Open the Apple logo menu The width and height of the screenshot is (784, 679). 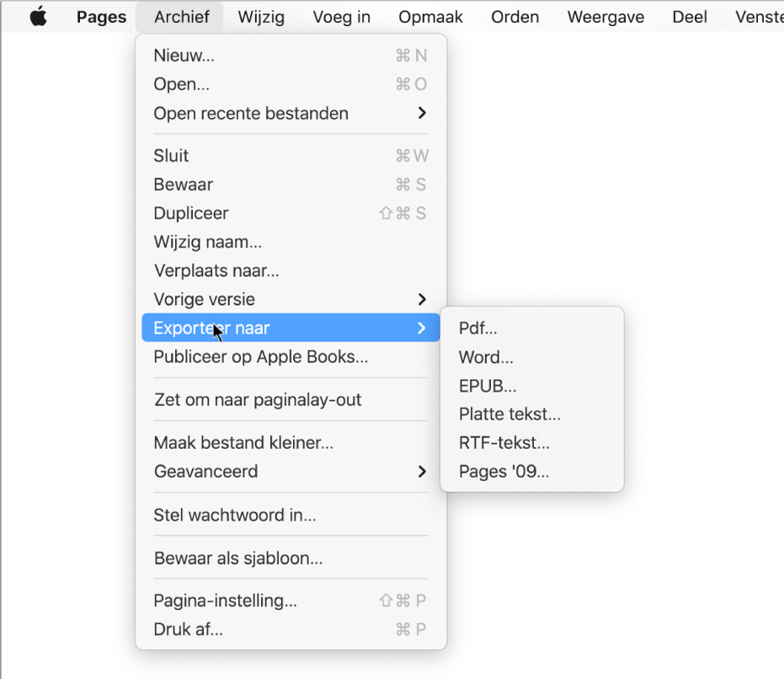[39, 17]
